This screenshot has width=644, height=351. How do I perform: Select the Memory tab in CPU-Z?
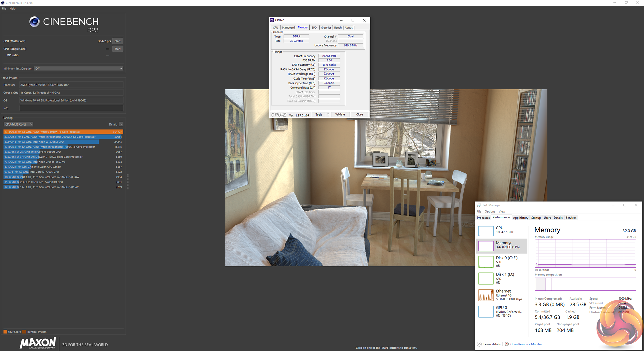(x=303, y=27)
